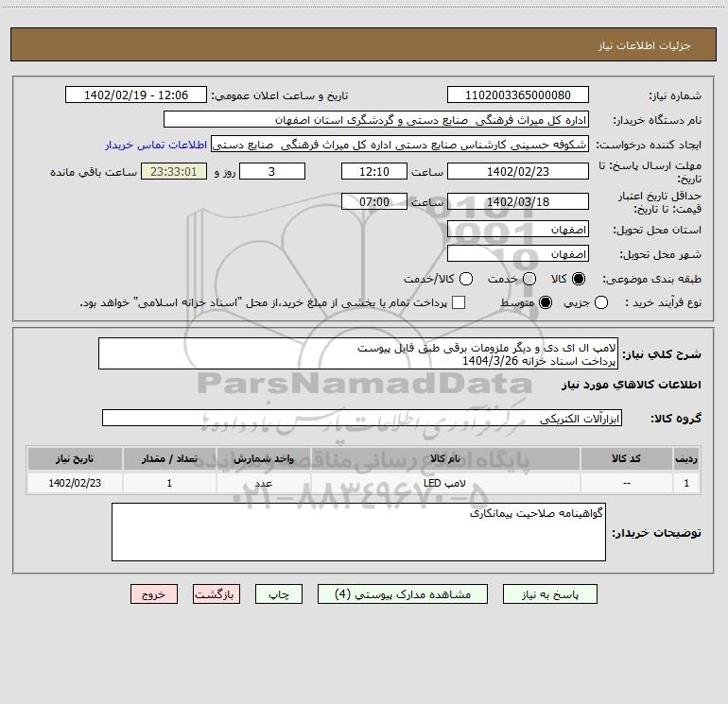The height and width of the screenshot is (704, 728).
Task: Click the شرح کلی نیاز description box
Action: coord(358,353)
